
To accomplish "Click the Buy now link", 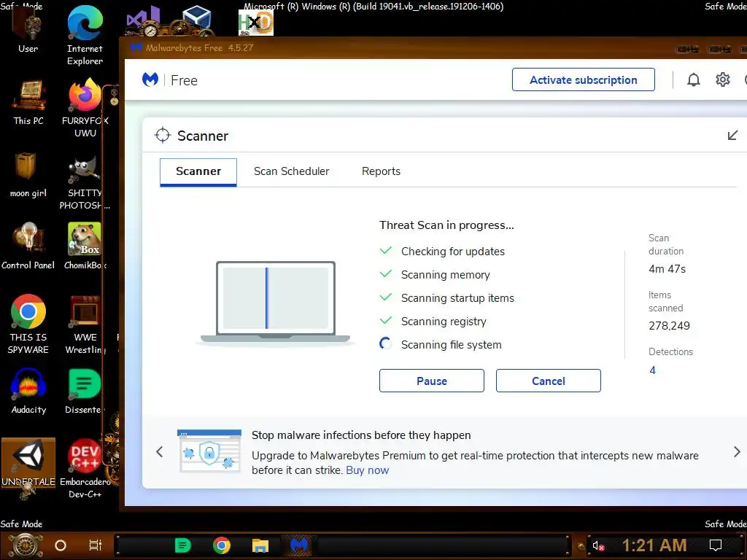I will point(368,470).
